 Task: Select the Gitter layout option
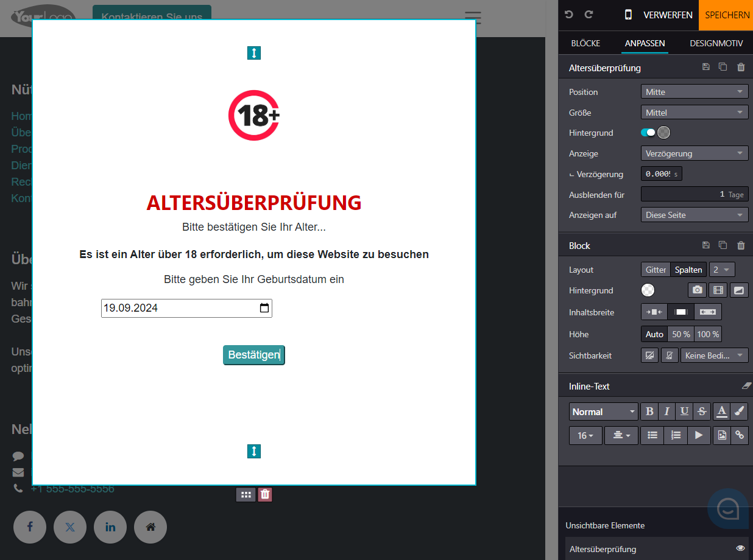[x=656, y=270]
